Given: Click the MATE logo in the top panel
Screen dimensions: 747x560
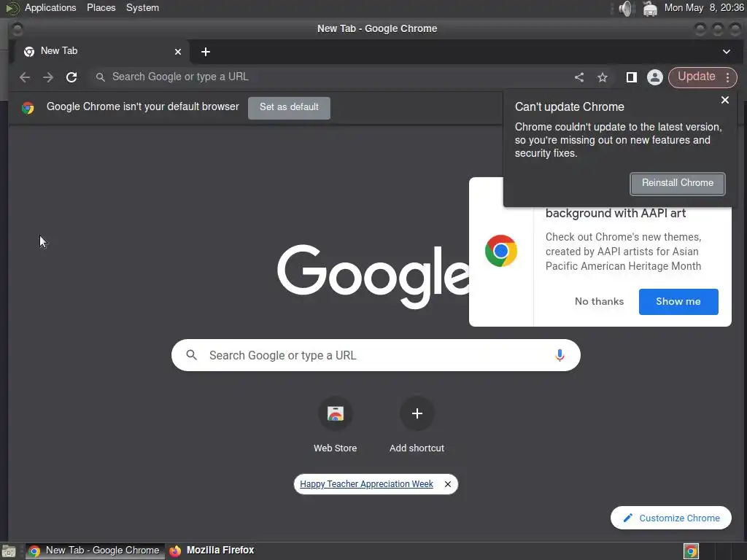Looking at the screenshot, I should pyautogui.click(x=12, y=8).
